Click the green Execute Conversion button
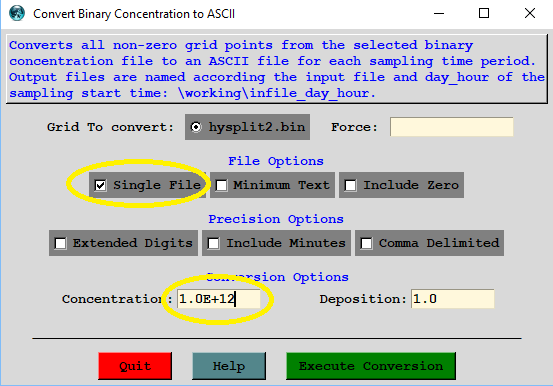This screenshot has height=386, width=553. (371, 366)
